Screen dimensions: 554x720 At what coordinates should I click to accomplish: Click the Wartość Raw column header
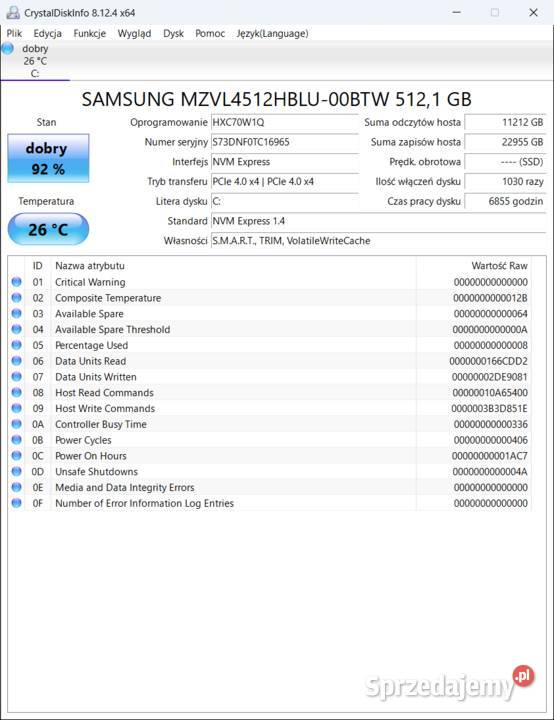[499, 265]
